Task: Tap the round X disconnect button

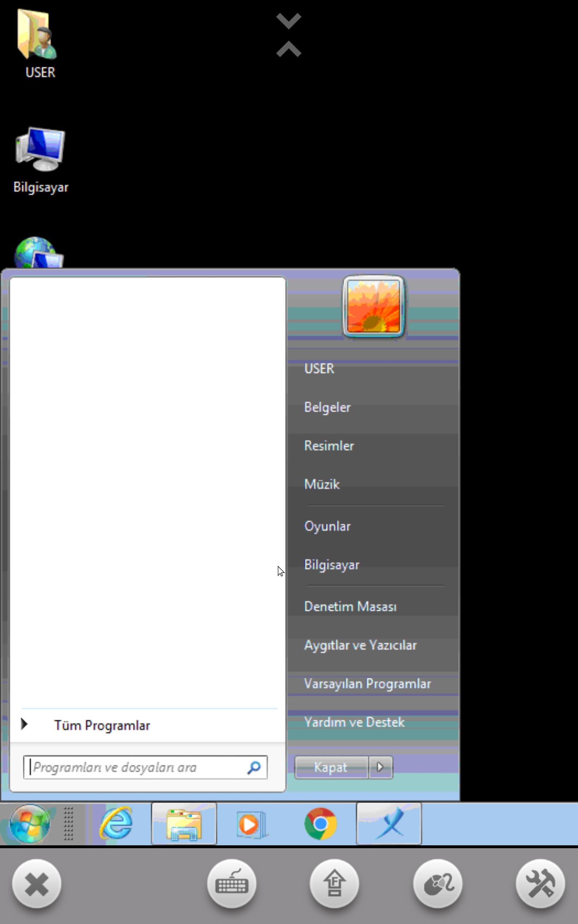Action: pos(37,884)
